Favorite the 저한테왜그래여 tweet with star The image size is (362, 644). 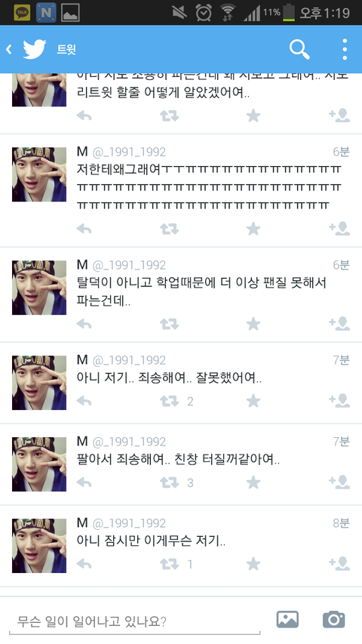tap(253, 228)
